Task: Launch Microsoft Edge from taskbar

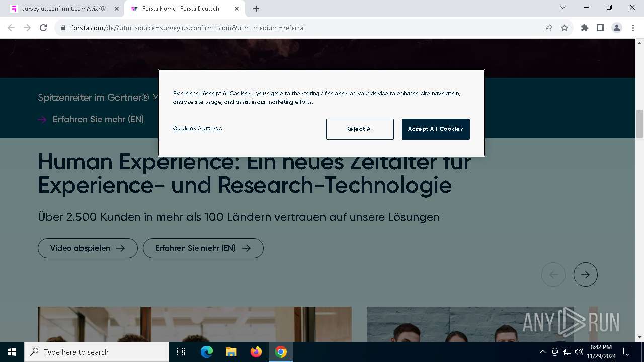Action: point(207,352)
